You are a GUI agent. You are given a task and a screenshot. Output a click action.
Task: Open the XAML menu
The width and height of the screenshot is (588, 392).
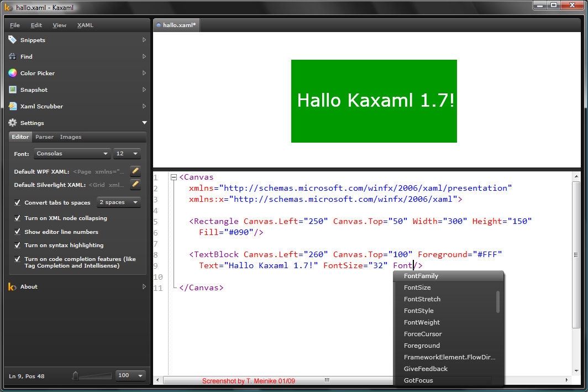(85, 25)
